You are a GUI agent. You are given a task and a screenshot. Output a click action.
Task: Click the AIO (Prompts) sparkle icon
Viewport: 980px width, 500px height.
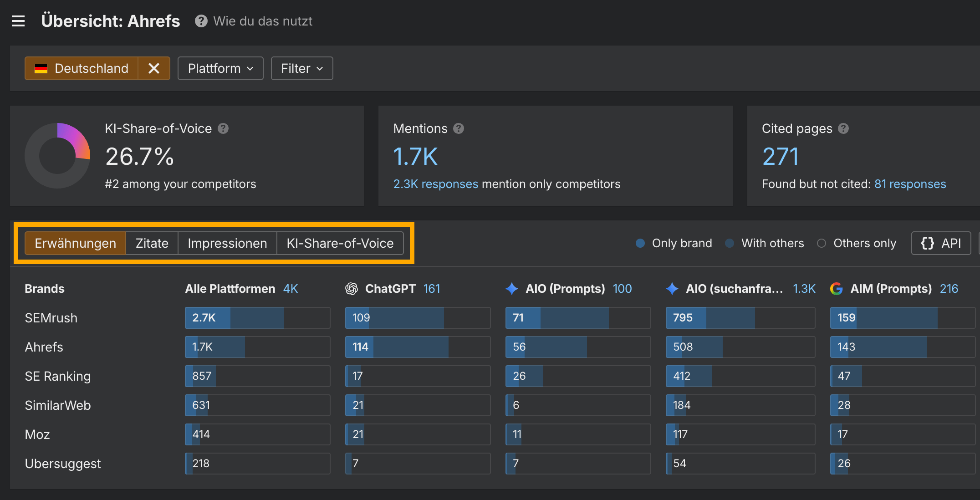pyautogui.click(x=512, y=289)
